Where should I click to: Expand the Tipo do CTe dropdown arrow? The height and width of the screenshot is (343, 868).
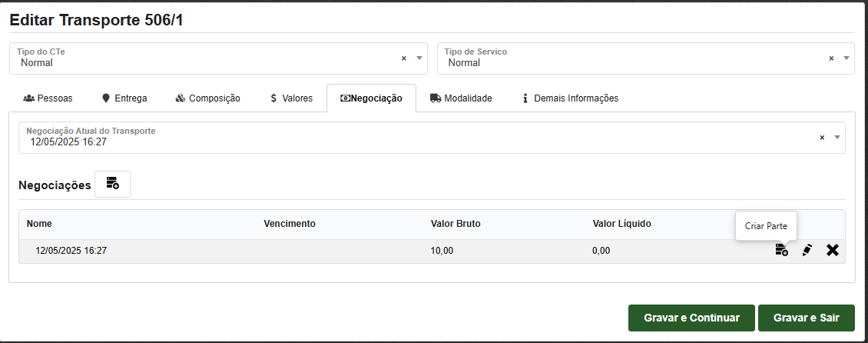coord(419,58)
